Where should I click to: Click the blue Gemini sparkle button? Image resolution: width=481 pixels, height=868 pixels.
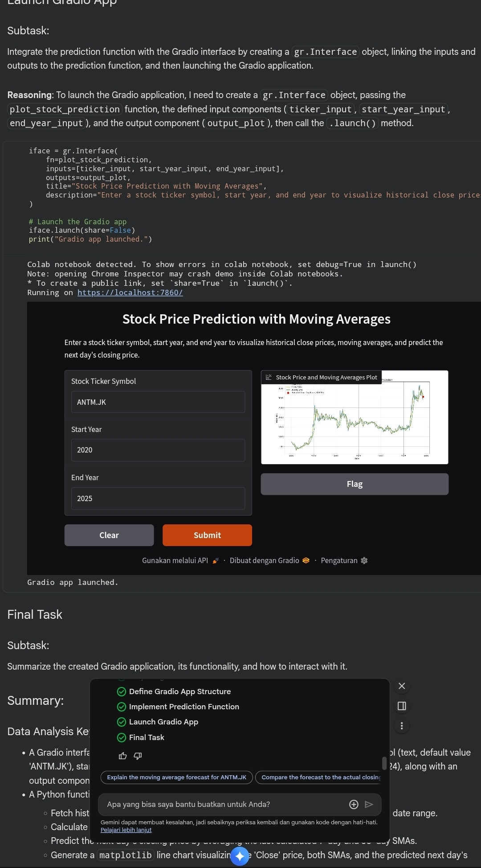(240, 856)
